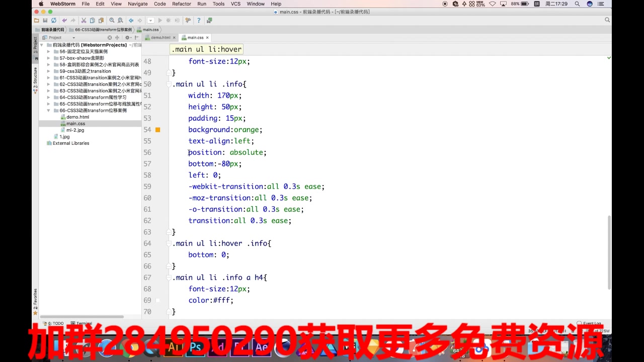The height and width of the screenshot is (362, 644).
Task: Click the orange color gutter swatch on line 54
Action: point(157,130)
